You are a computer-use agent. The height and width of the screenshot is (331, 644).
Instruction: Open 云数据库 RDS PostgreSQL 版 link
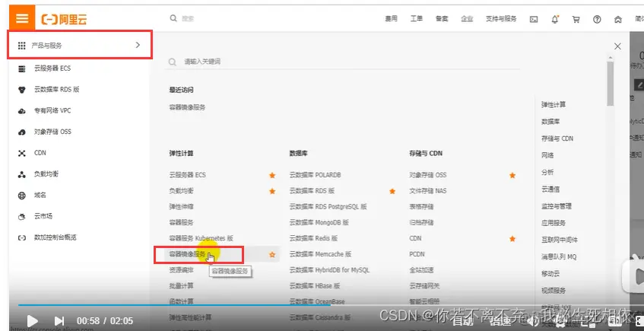(x=328, y=206)
